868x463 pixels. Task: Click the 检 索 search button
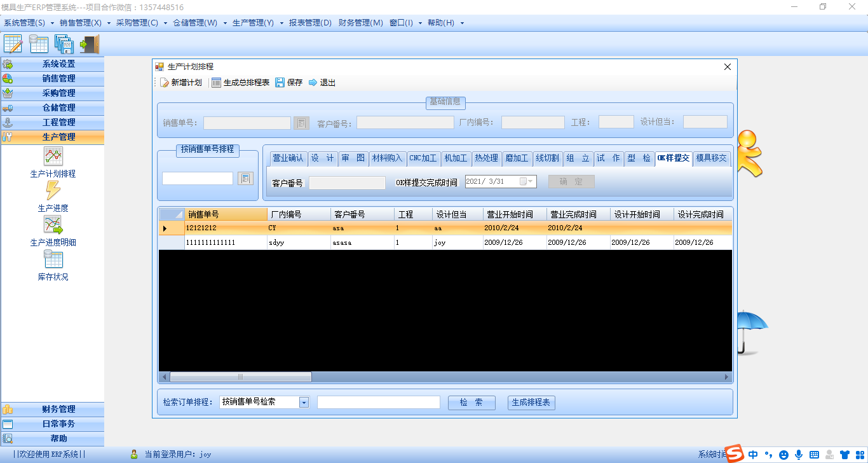coord(471,403)
